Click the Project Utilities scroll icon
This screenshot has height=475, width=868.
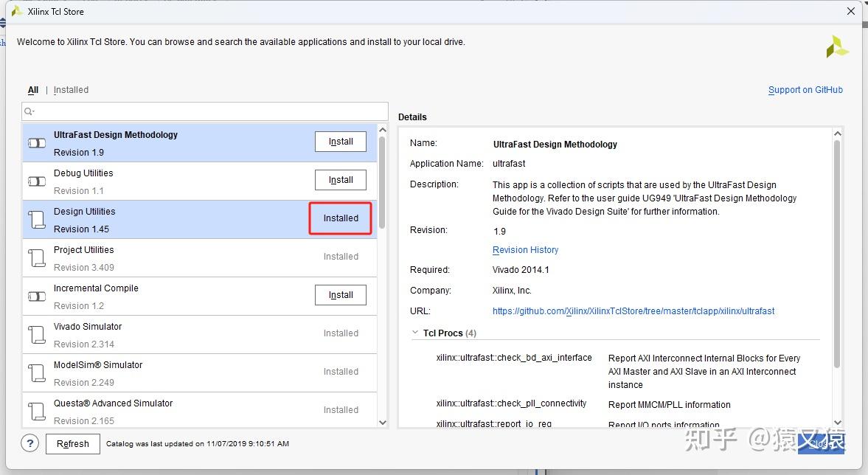pos(37,258)
